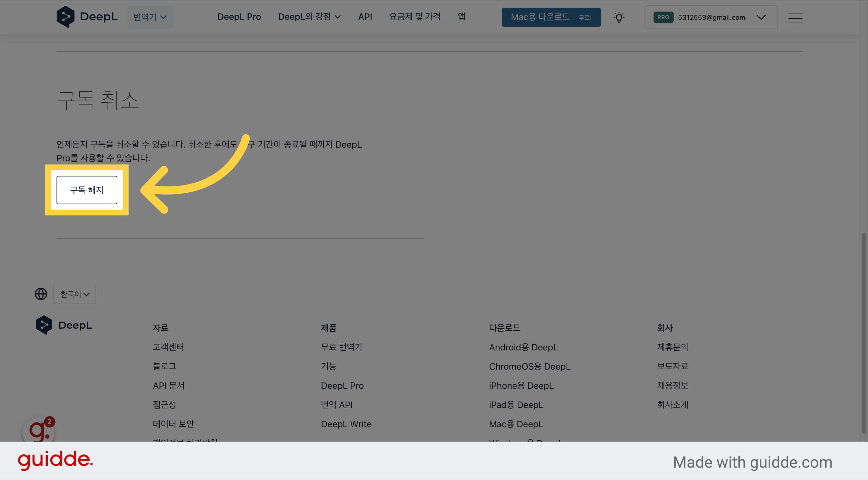Open 블로그 footer link
The width and height of the screenshot is (868, 480).
coord(164,366)
